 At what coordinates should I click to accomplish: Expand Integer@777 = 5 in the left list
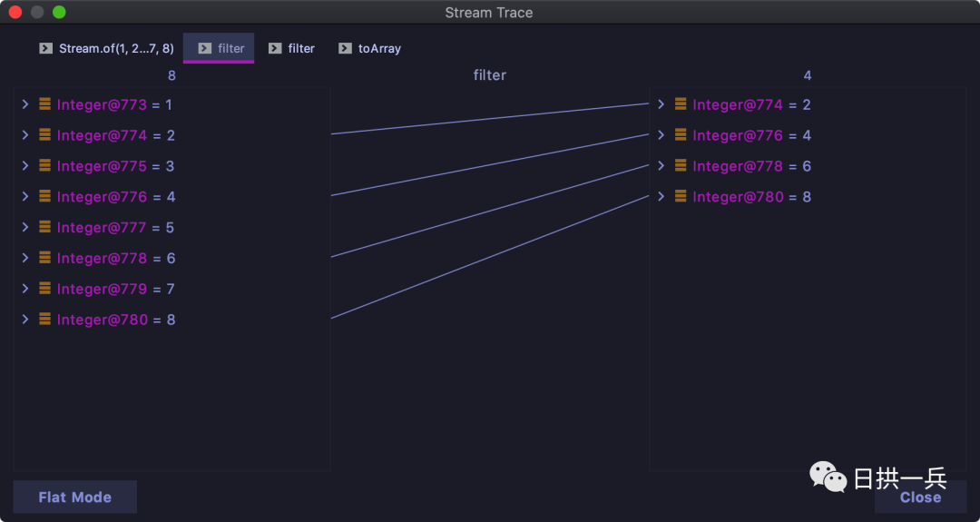pyautogui.click(x=25, y=226)
